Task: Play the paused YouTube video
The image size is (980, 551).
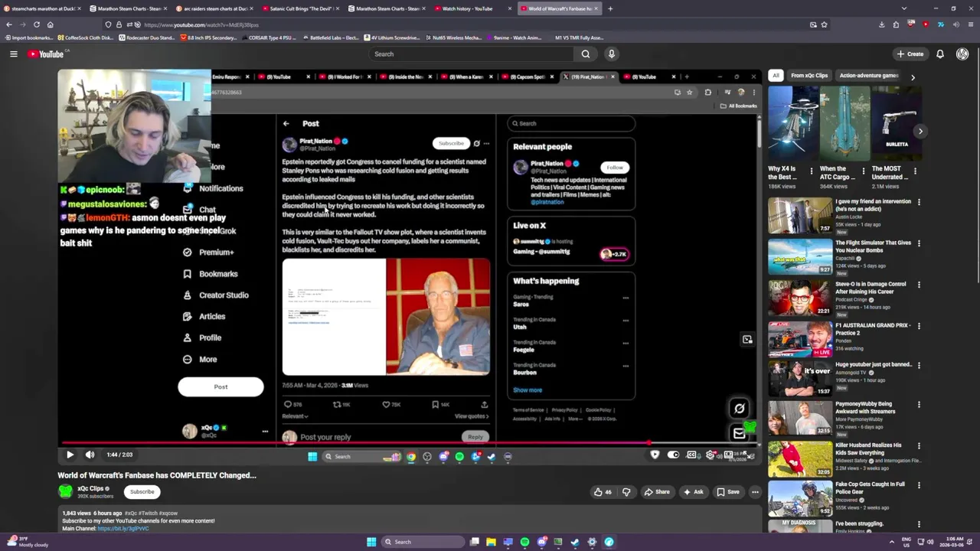Action: (70, 455)
